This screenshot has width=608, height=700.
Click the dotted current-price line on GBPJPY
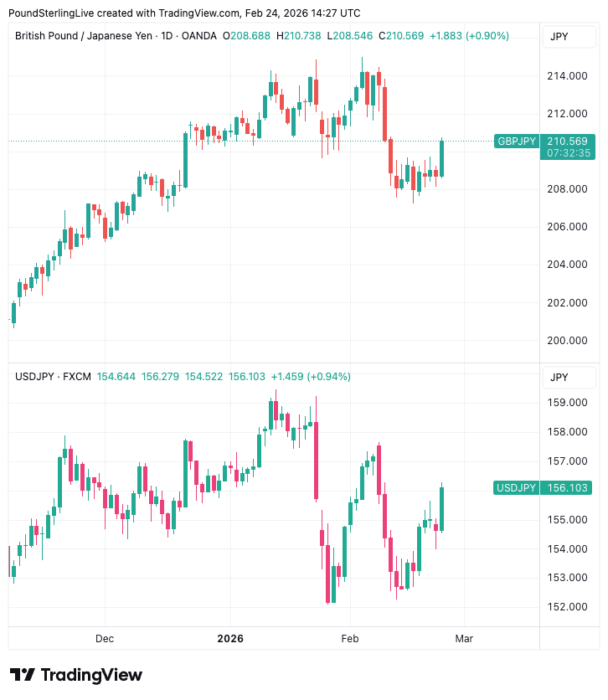click(x=251, y=141)
